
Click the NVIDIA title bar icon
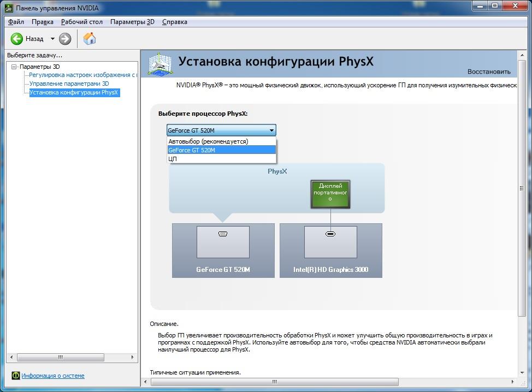point(9,8)
